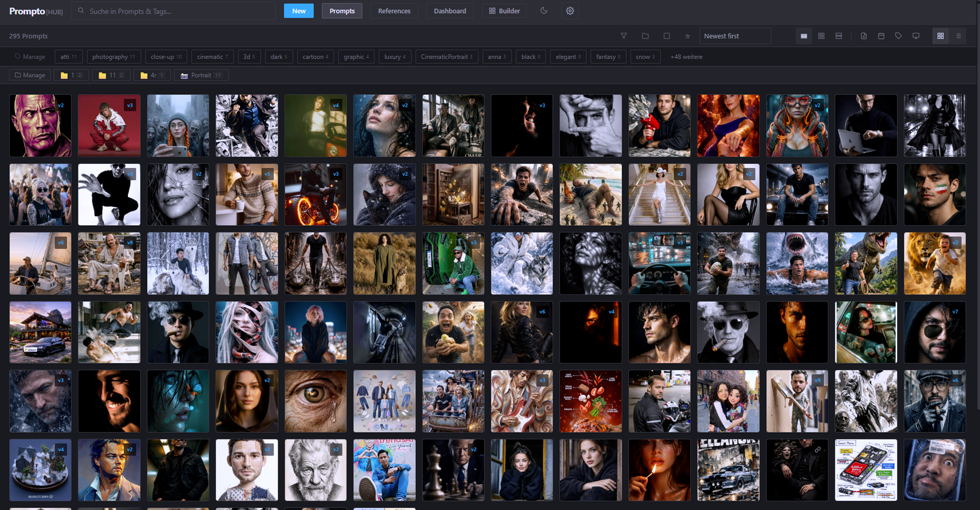This screenshot has height=510, width=980.
Task: Open the Newest first sort dropdown
Action: point(735,36)
